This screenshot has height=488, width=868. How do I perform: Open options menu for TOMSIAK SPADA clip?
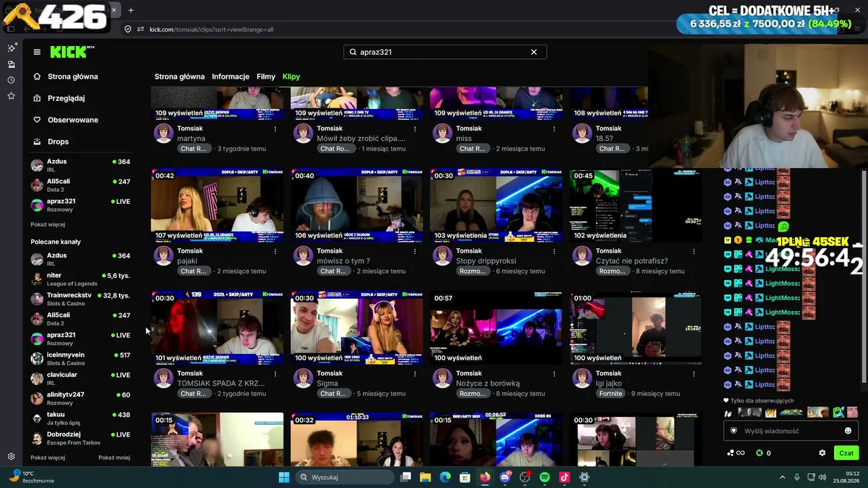[x=275, y=373]
